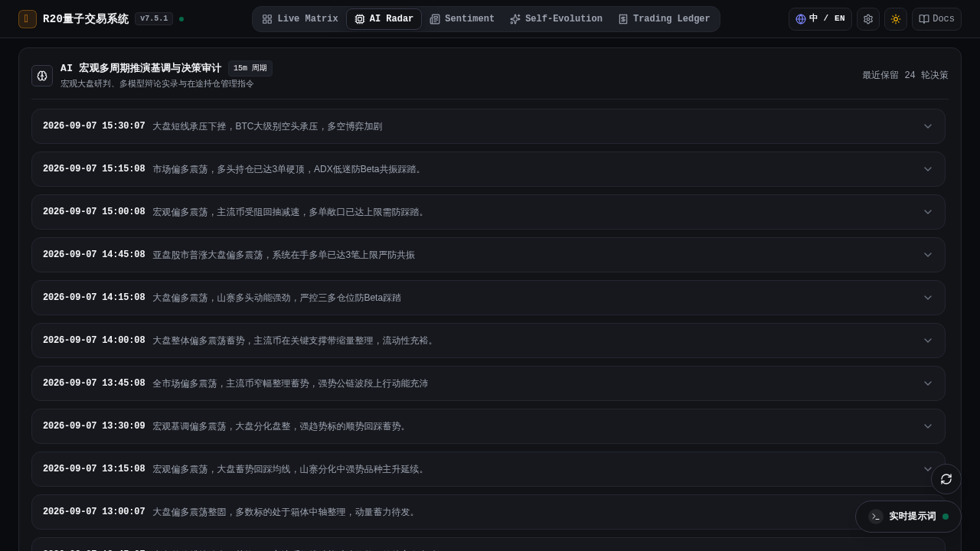Click the AI brain panel icon
The image size is (980, 551).
[42, 76]
